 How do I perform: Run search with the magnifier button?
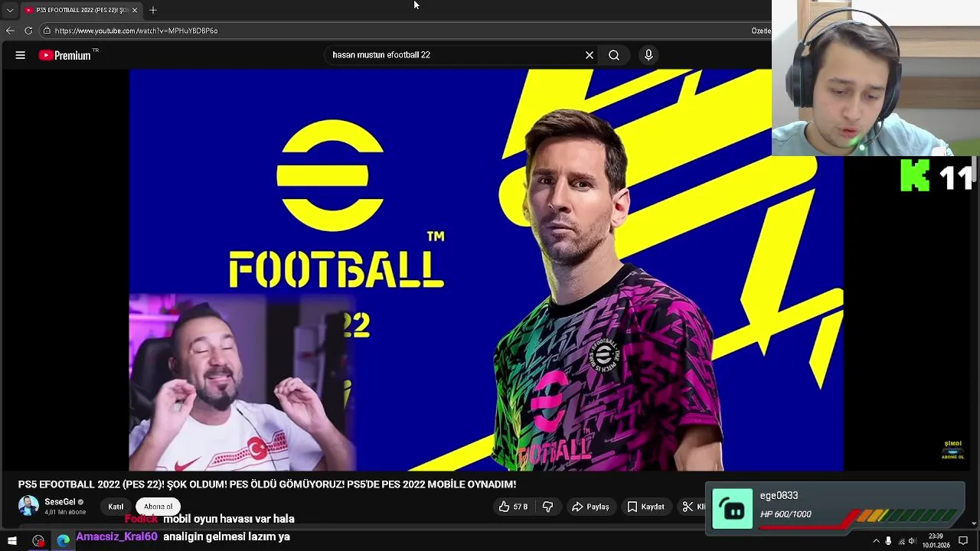tap(614, 55)
